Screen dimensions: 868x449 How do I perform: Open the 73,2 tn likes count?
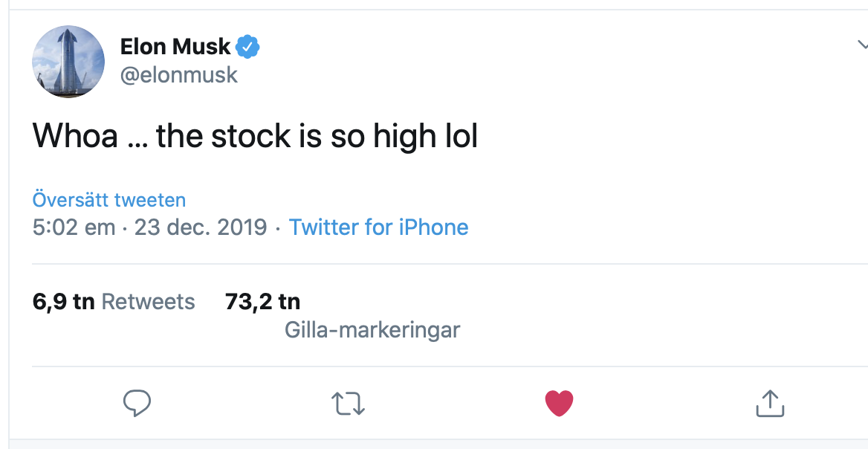point(262,302)
